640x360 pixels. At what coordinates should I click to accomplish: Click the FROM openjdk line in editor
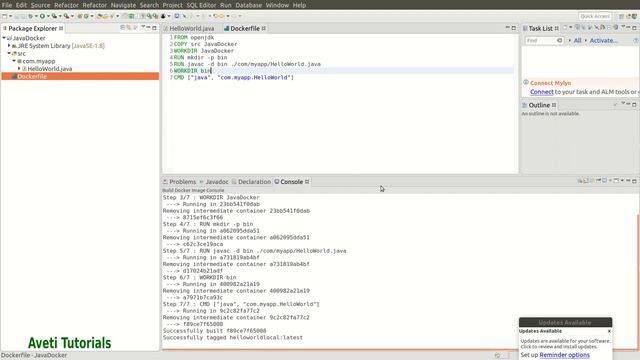(193, 37)
